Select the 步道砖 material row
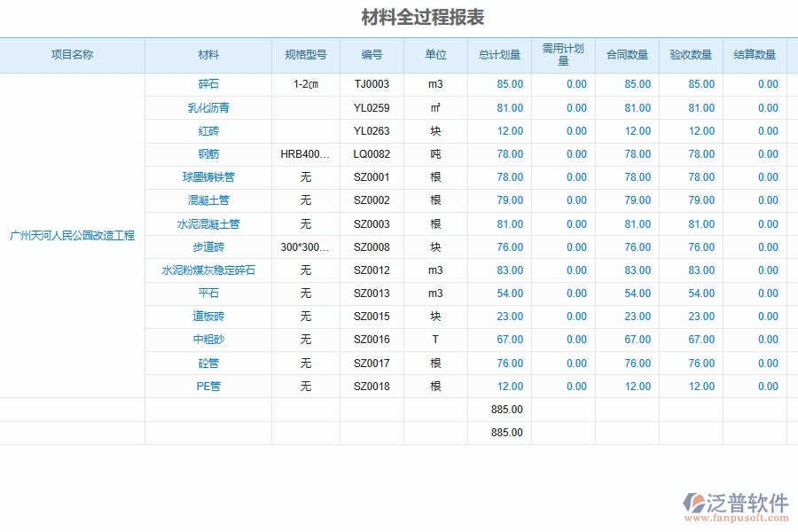Image resolution: width=798 pixels, height=532 pixels. [x=207, y=246]
